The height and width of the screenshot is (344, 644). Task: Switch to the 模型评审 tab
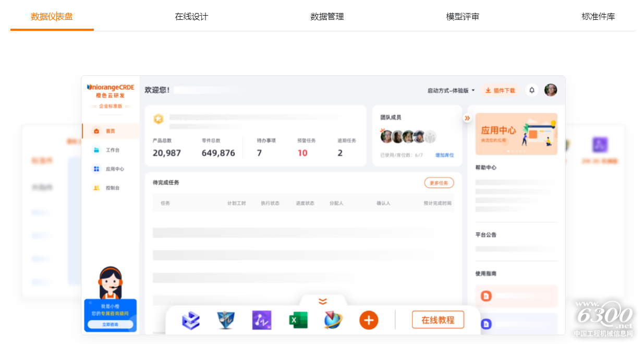point(463,17)
